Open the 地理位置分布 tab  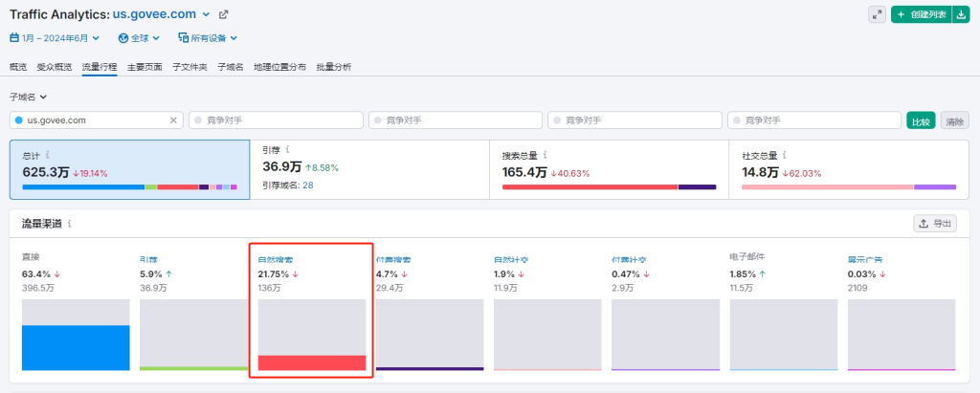coord(279,67)
